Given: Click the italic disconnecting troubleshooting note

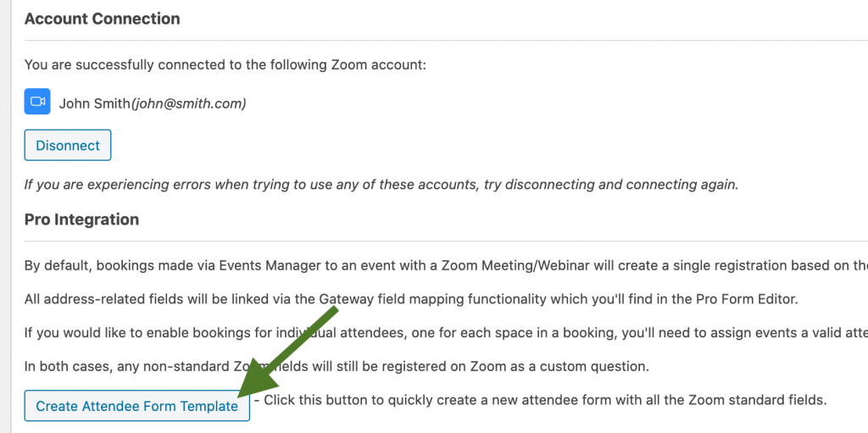Looking at the screenshot, I should point(381,185).
